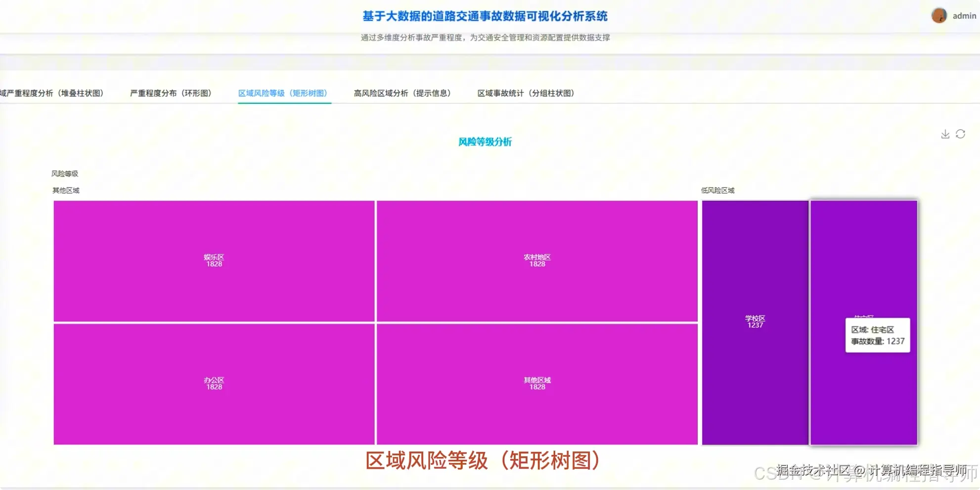Drill down into the 其他区域 group
Image resolution: width=980 pixels, height=490 pixels.
65,190
